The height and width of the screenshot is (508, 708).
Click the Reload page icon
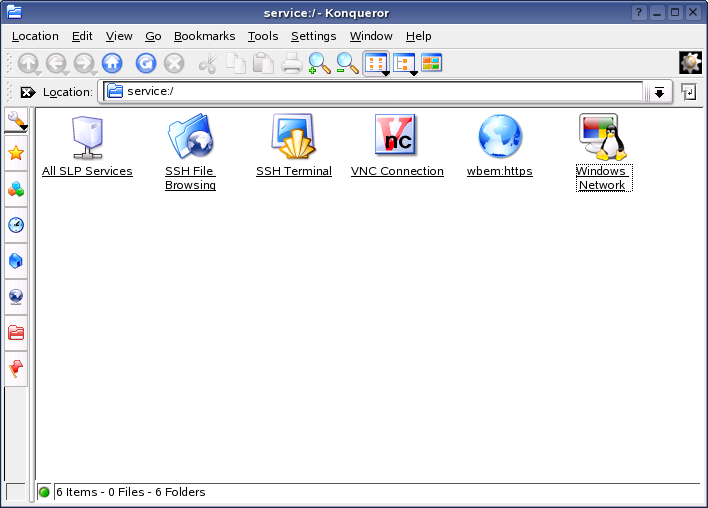click(146, 63)
